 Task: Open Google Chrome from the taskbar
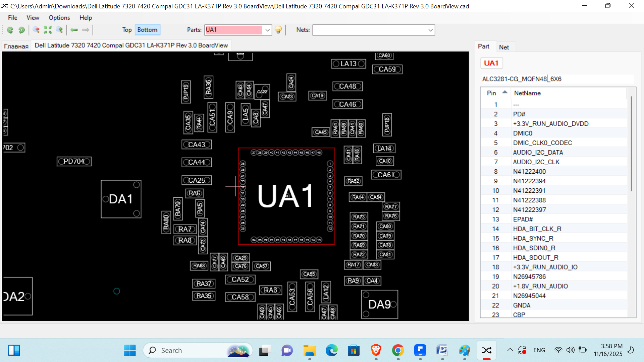coord(398,351)
